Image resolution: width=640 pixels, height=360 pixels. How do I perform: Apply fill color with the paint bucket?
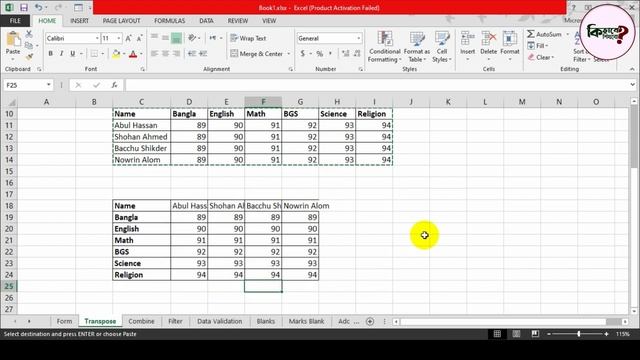pos(116,53)
